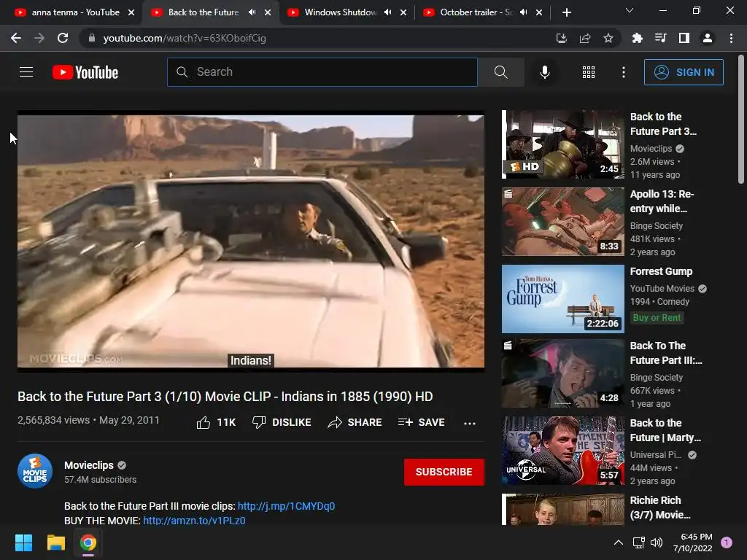This screenshot has width=747, height=560.
Task: Mute the Windows Shutdown tab audio
Action: (x=388, y=12)
